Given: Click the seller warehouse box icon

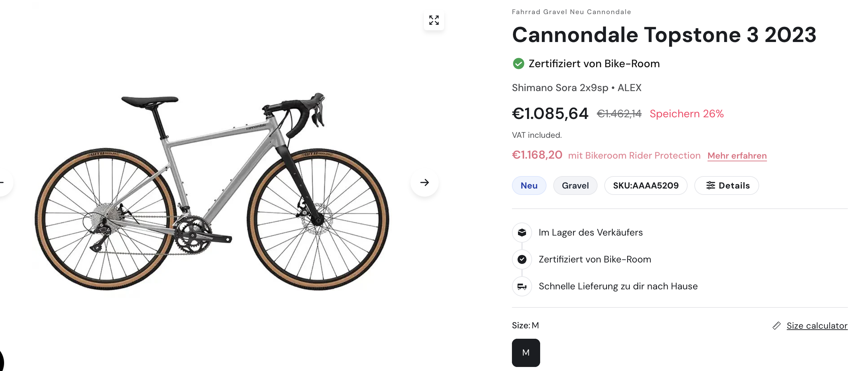Looking at the screenshot, I should pos(522,233).
